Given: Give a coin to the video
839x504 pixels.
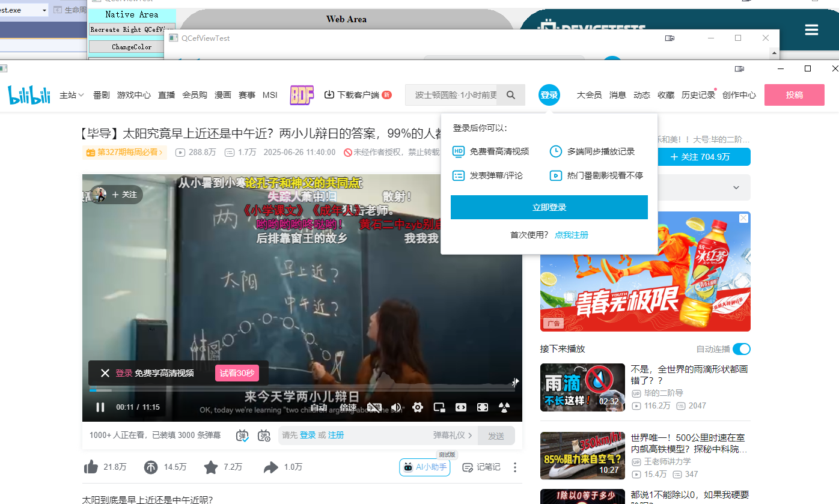Looking at the screenshot, I should pos(150,467).
